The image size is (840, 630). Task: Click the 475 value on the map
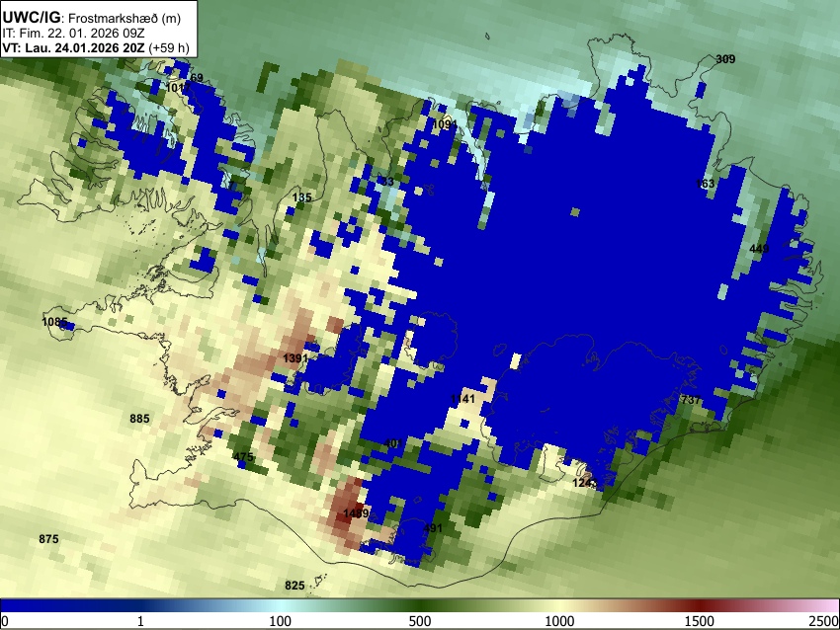(x=243, y=456)
